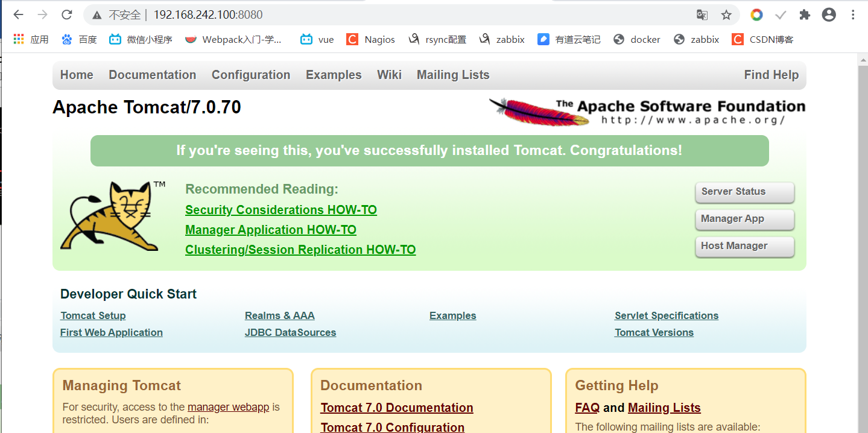This screenshot has height=433, width=868.
Task: Click the page's vertical scrollbar
Action: click(863, 243)
